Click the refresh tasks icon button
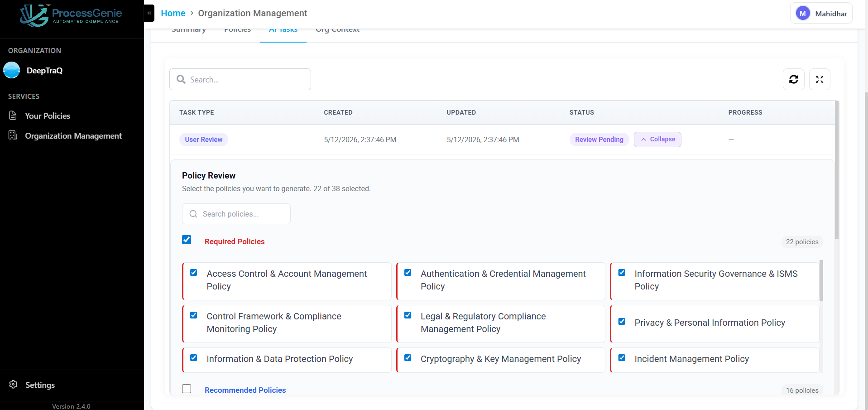This screenshot has width=868, height=410. [793, 79]
